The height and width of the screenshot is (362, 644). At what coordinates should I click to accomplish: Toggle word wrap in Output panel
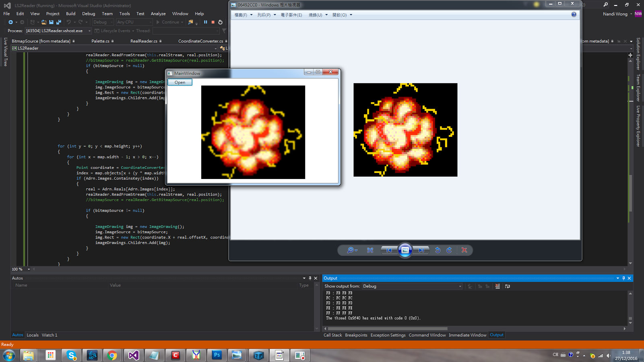(x=507, y=286)
